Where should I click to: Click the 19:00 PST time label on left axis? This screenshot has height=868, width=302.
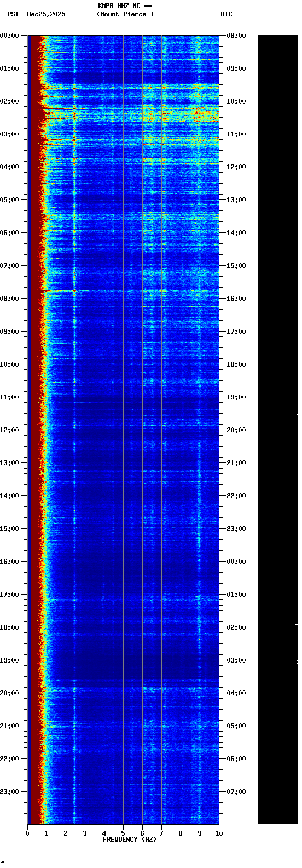point(9,660)
